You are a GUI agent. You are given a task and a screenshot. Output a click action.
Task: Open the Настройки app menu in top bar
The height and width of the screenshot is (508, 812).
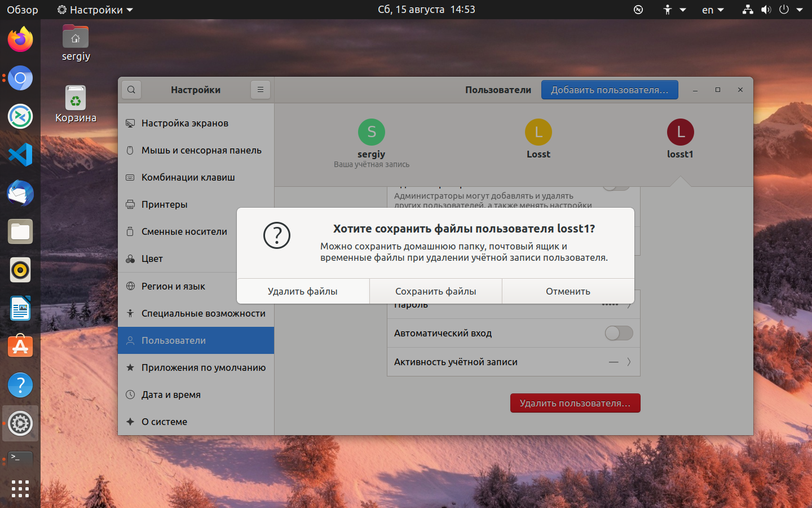point(95,10)
